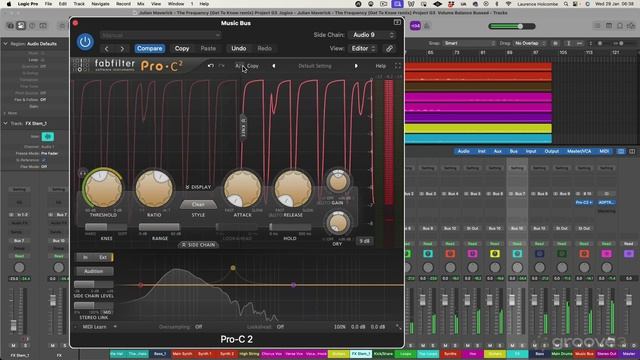Click the macOS Spotlight search icon

coord(566,4)
